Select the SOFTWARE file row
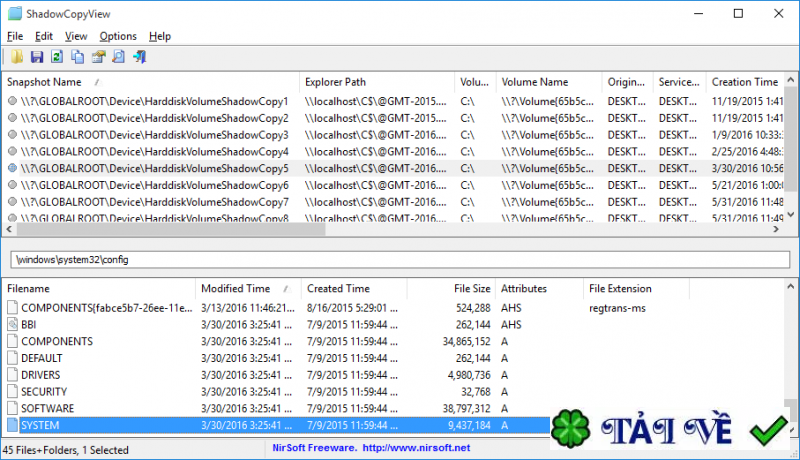Screen dimensions: 800x460 click(x=393, y=408)
